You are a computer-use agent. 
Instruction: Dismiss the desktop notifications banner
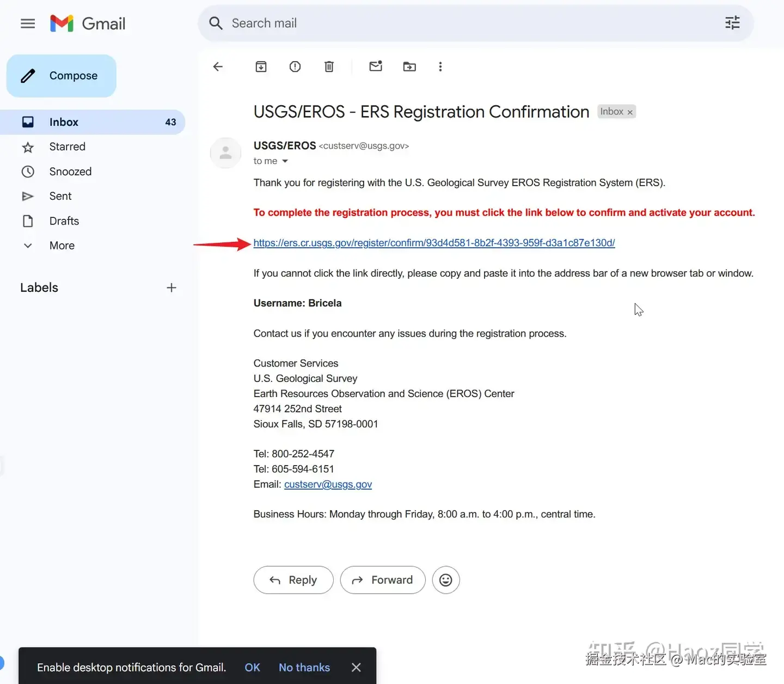tap(356, 667)
